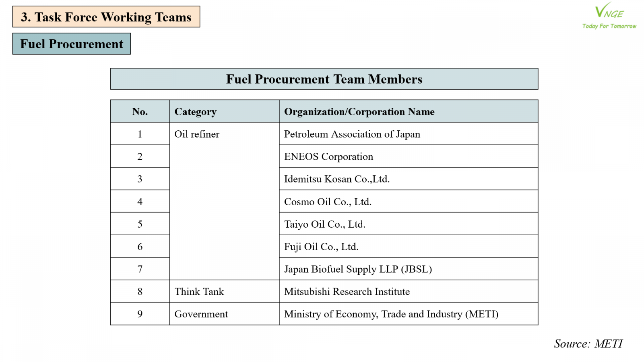Click the VNGE logo in the corner
Image resolution: width=644 pixels, height=362 pixels.
[609, 11]
